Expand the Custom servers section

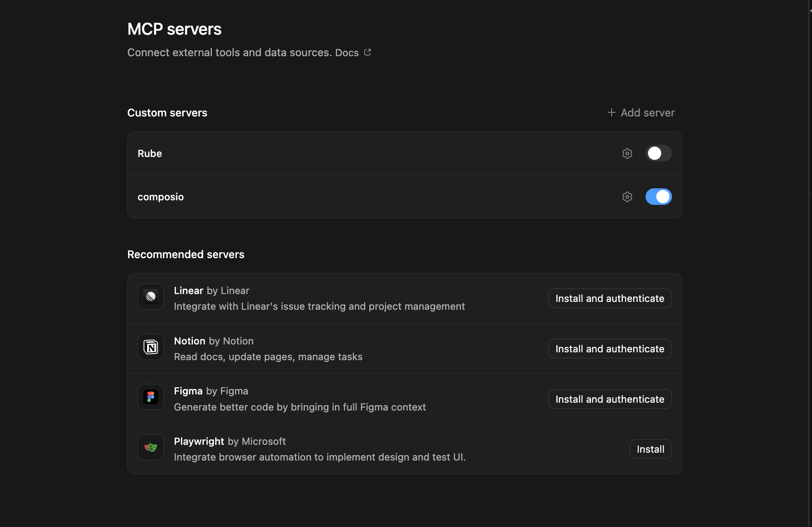[x=167, y=112]
